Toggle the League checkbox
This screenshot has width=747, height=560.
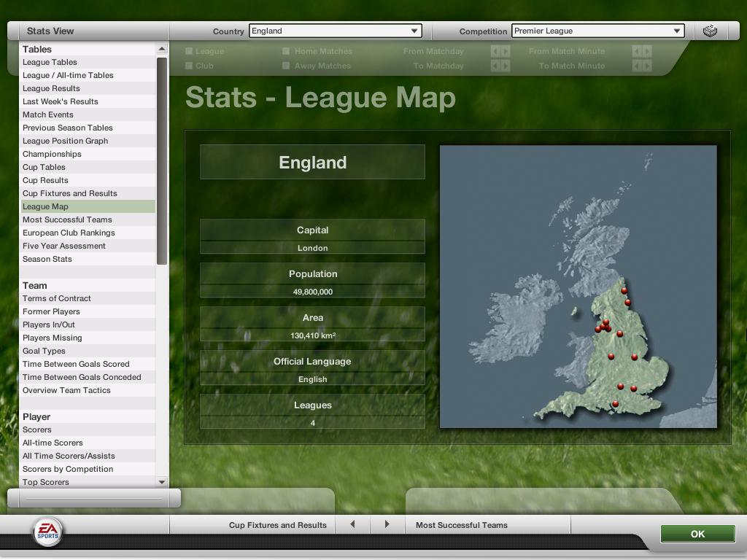click(190, 51)
